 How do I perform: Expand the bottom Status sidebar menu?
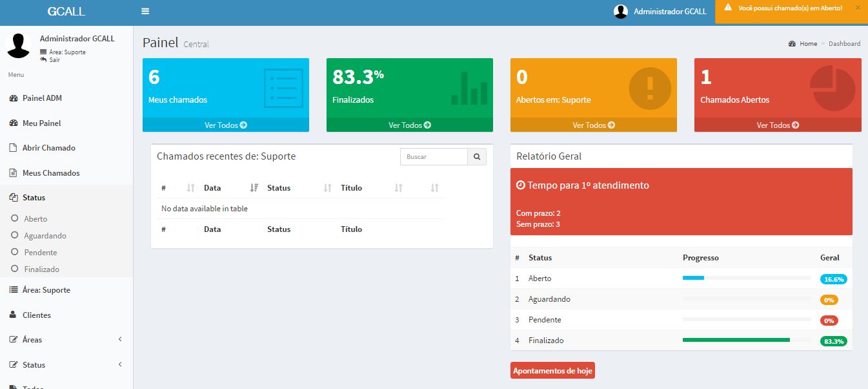tap(65, 365)
